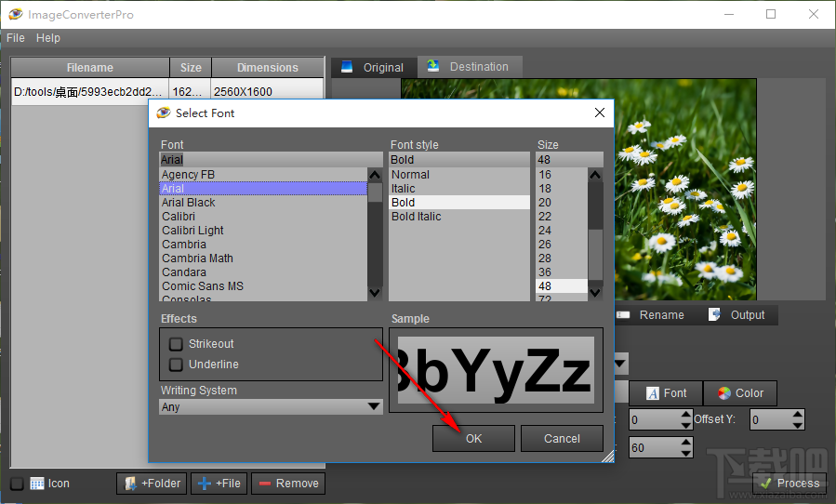Select Cambria Math font
Screen dimensions: 836x504
[x=263, y=259]
